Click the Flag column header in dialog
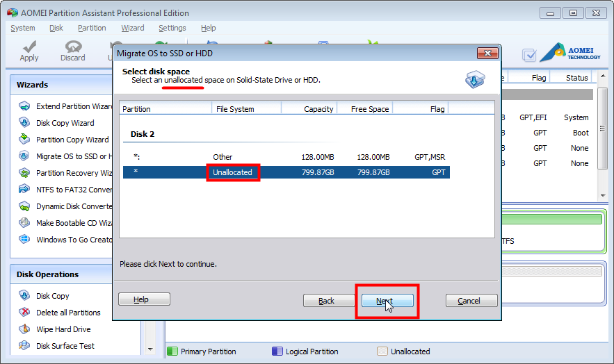The height and width of the screenshot is (364, 614). tap(420, 108)
